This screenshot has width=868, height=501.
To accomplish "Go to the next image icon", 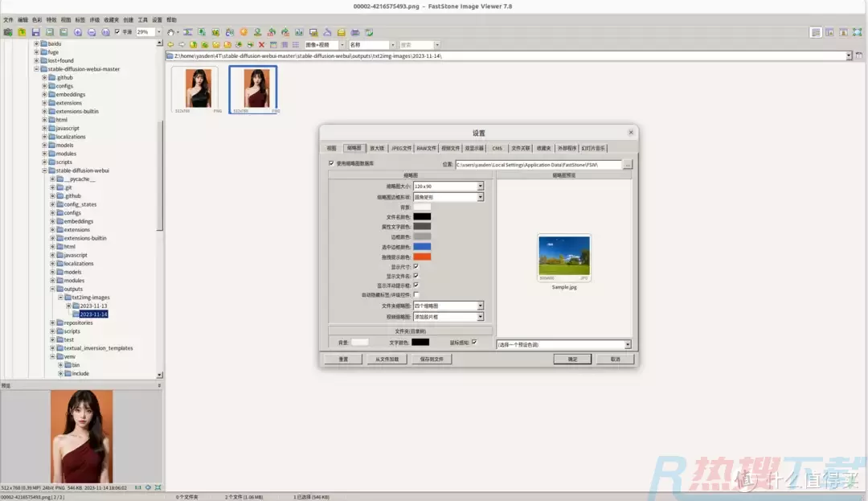I will [x=63, y=32].
